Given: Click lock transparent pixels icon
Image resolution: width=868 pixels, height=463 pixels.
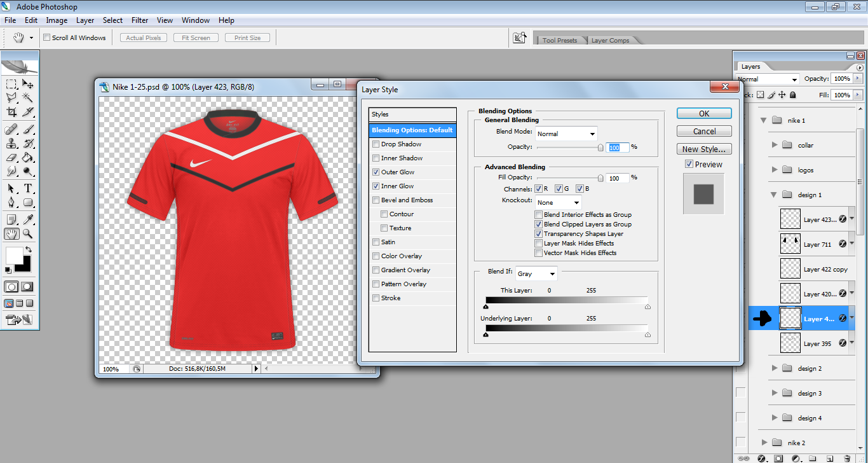Looking at the screenshot, I should (759, 95).
